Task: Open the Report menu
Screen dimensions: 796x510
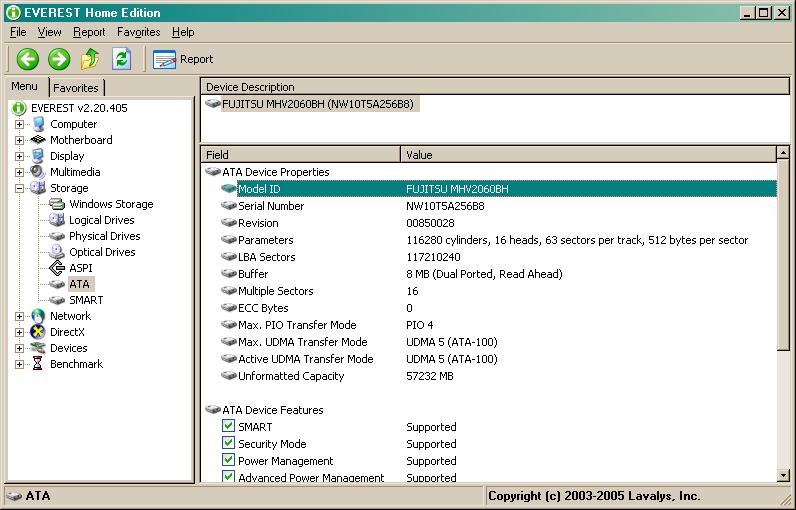Action: [x=89, y=32]
